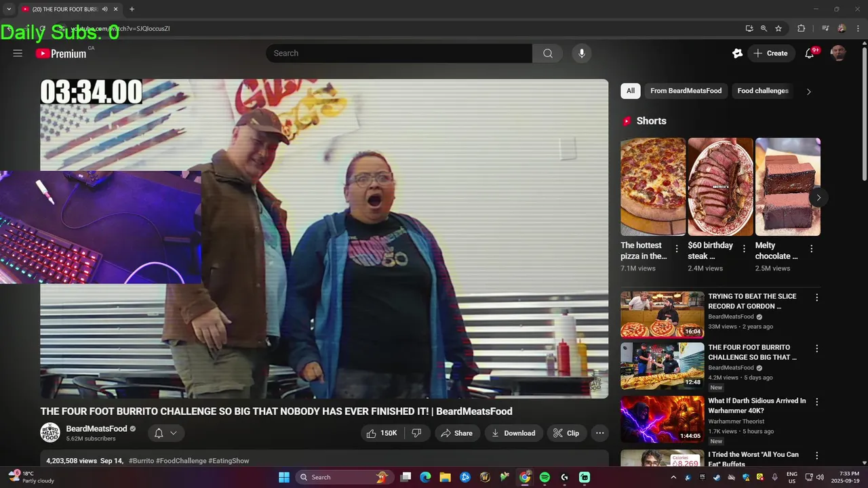Go to YouTube Premium home logo
Screen dimensions: 868x488
pyautogui.click(x=61, y=54)
